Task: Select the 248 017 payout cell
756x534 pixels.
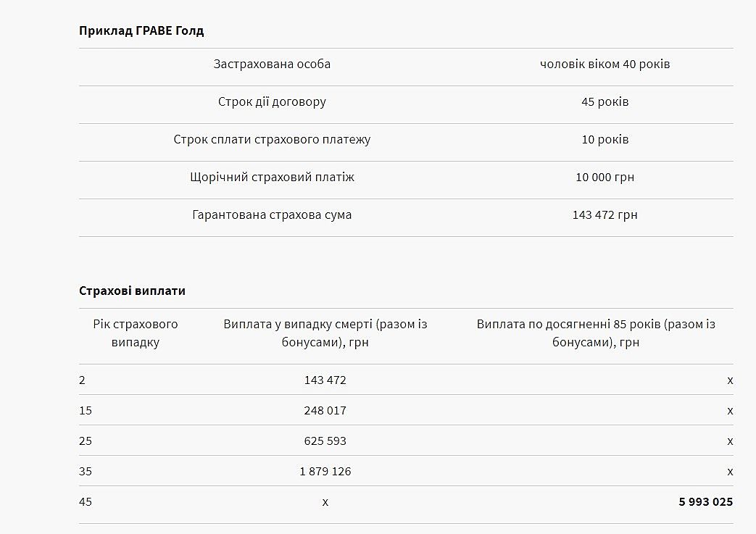Action: (x=325, y=410)
